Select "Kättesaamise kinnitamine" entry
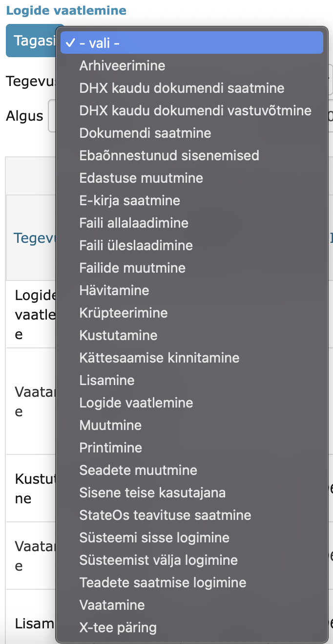The image size is (333, 644). point(159,357)
